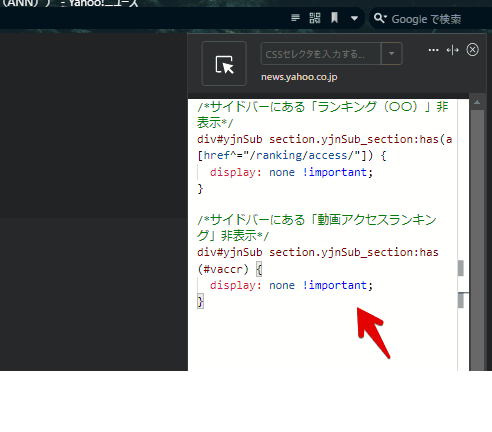The image size is (492, 432).
Task: Click the QR code icon in address bar
Action: point(315,18)
